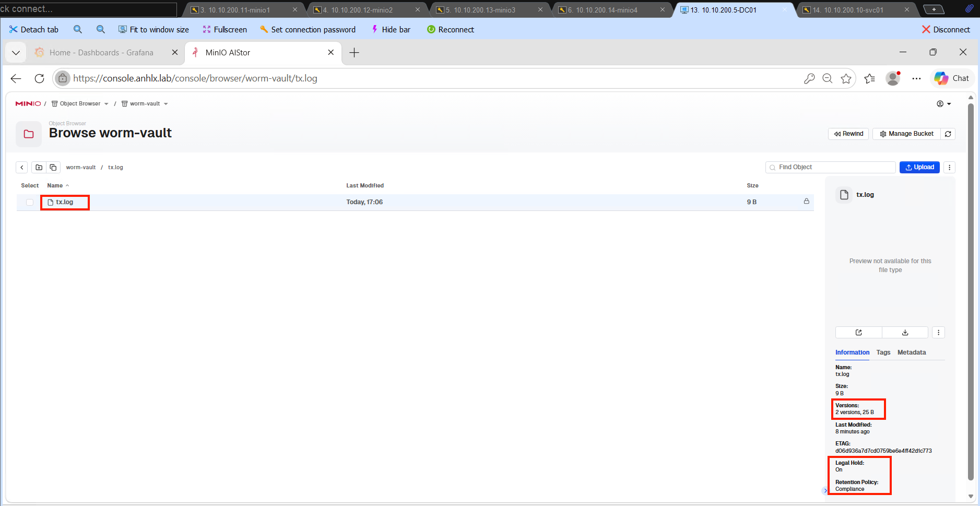Close the MinIO AIStor browser tab

331,52
